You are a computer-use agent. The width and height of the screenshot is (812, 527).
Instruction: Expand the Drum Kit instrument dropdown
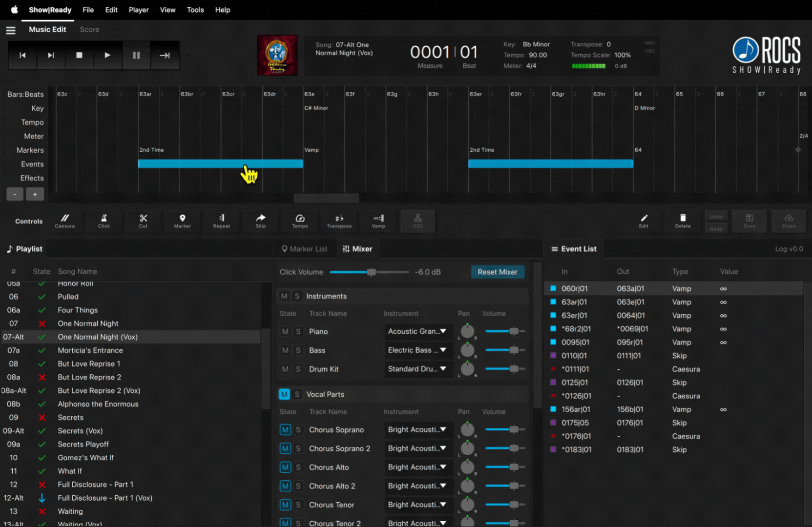click(x=417, y=369)
